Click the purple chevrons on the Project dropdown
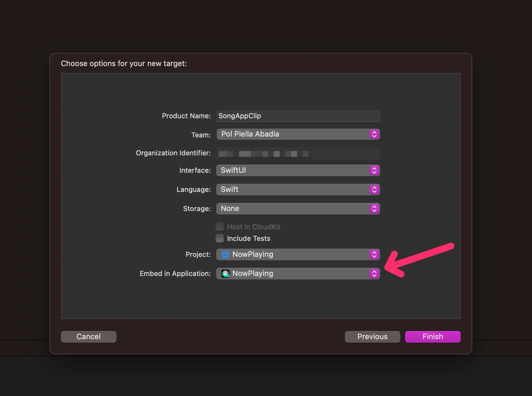The image size is (532, 396). coord(374,254)
